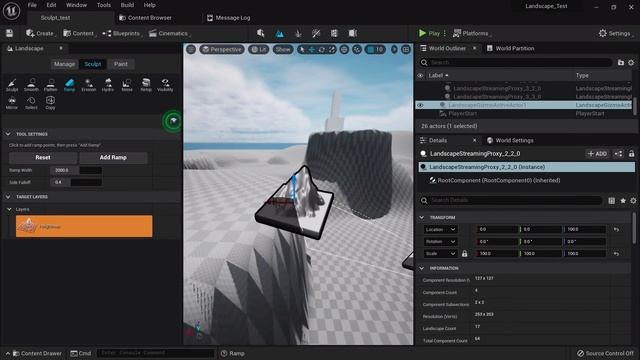Select the Smooth landscape tool
This screenshot has height=360, width=640.
pos(31,85)
